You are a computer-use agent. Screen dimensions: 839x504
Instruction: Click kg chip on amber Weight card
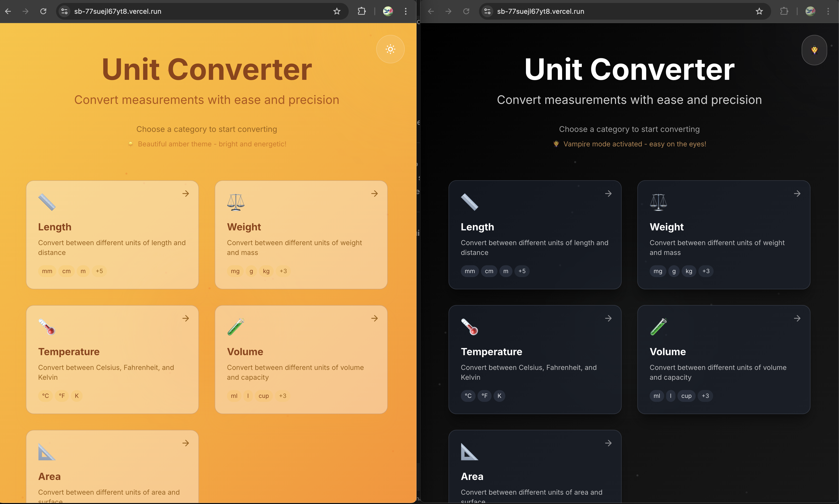(x=266, y=271)
